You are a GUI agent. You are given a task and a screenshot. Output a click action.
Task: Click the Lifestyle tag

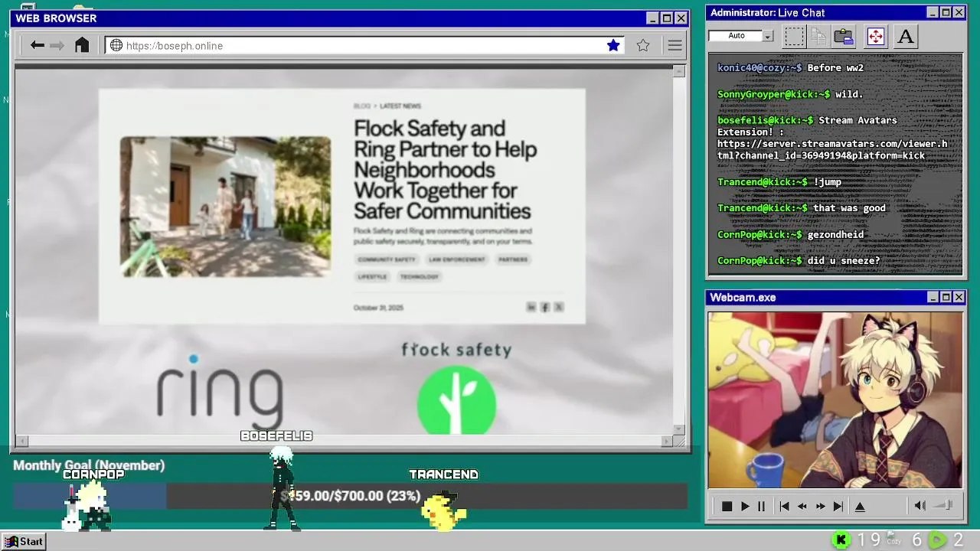[372, 276]
